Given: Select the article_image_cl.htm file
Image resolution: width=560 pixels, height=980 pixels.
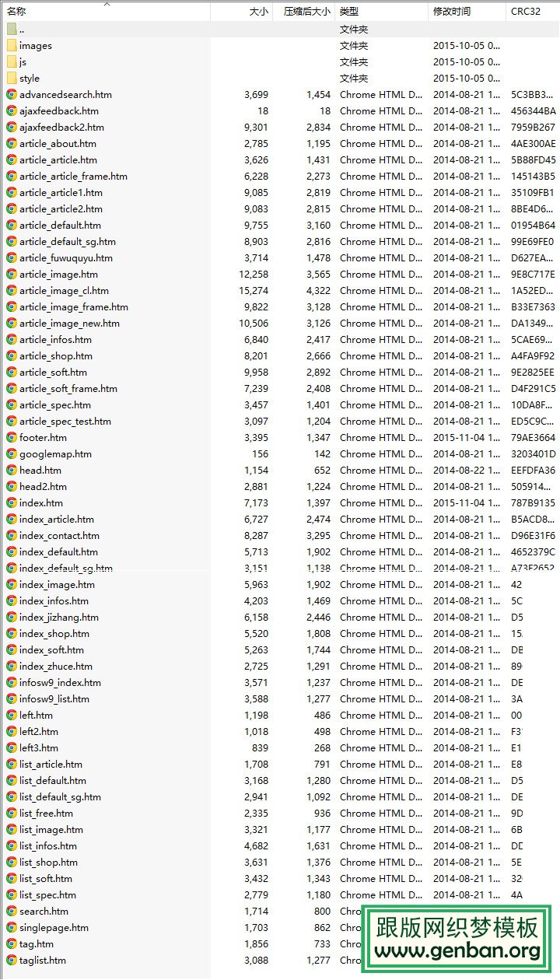Looking at the screenshot, I should [x=64, y=291].
